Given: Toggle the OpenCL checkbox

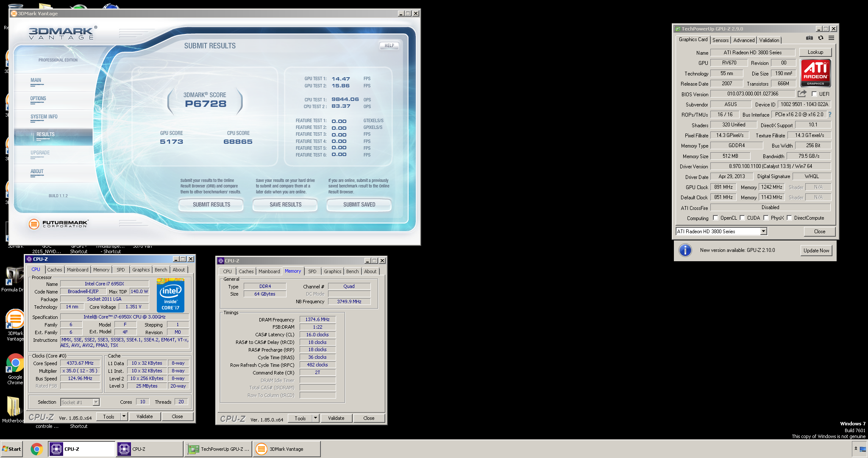Looking at the screenshot, I should click(715, 218).
